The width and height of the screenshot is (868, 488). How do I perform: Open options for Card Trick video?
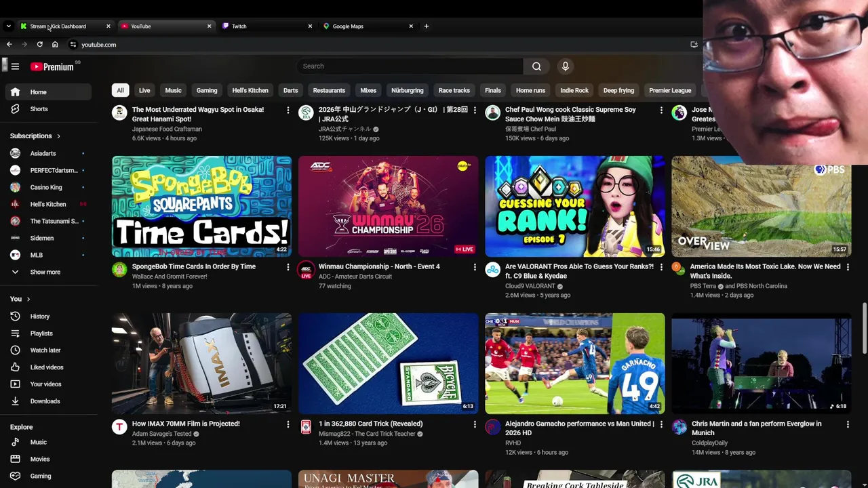click(x=475, y=424)
